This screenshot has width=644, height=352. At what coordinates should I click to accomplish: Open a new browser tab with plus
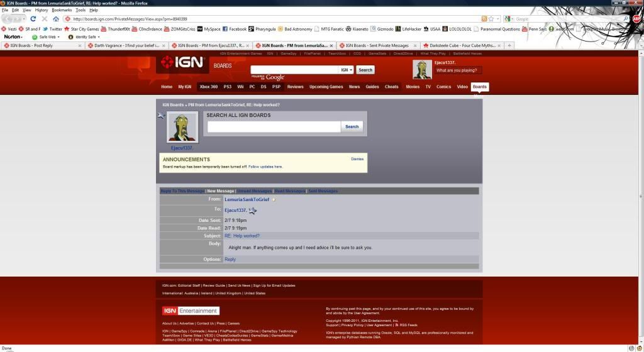509,45
